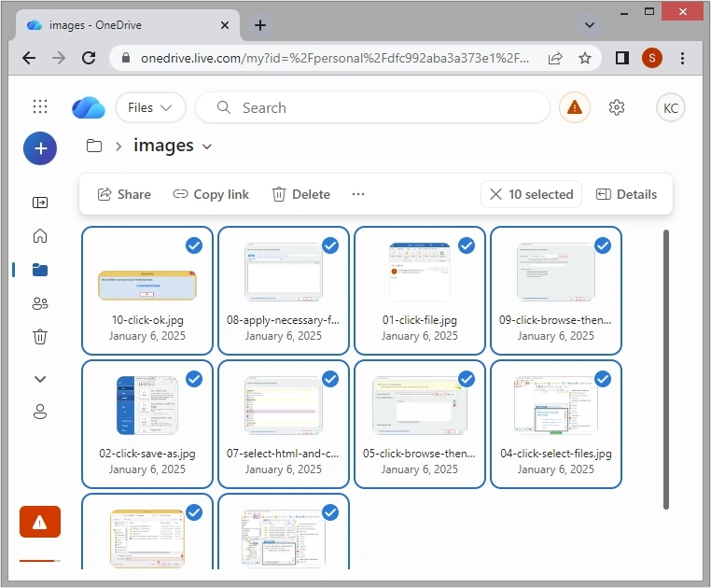Open the 04-click-select-files.jpg thumbnail
The image size is (711, 588).
point(555,405)
